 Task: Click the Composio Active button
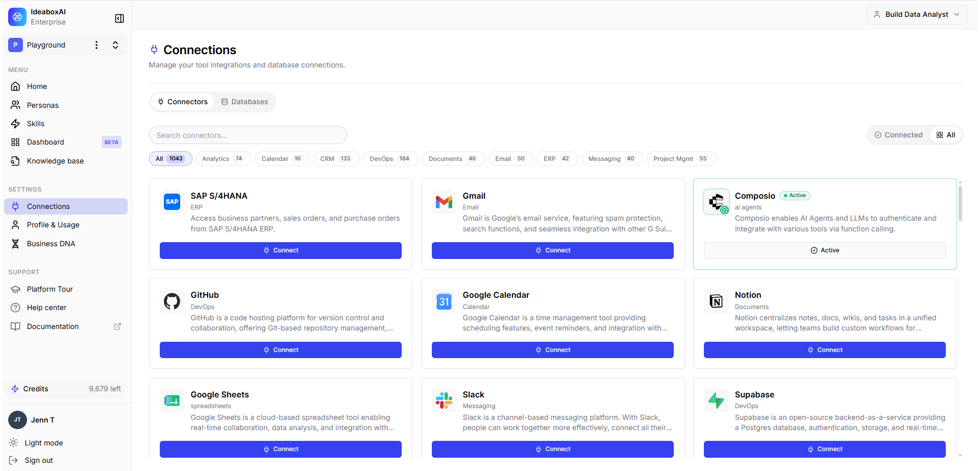click(x=825, y=250)
